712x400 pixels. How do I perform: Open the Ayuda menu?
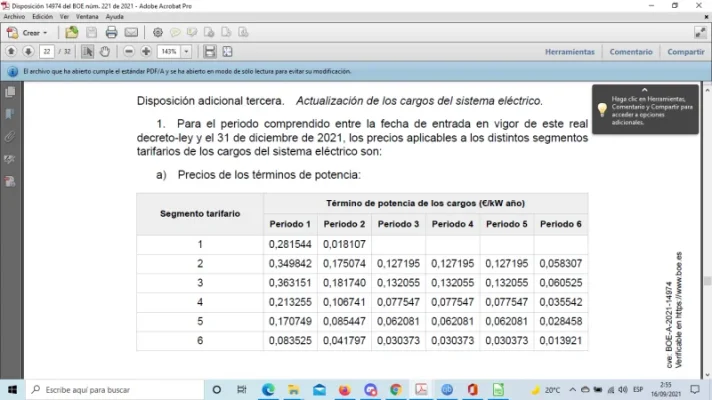pyautogui.click(x=114, y=16)
